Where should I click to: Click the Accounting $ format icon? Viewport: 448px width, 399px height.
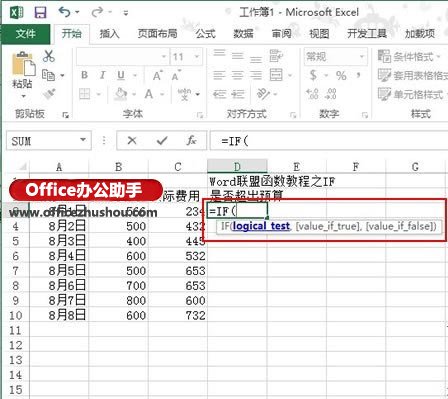click(313, 75)
